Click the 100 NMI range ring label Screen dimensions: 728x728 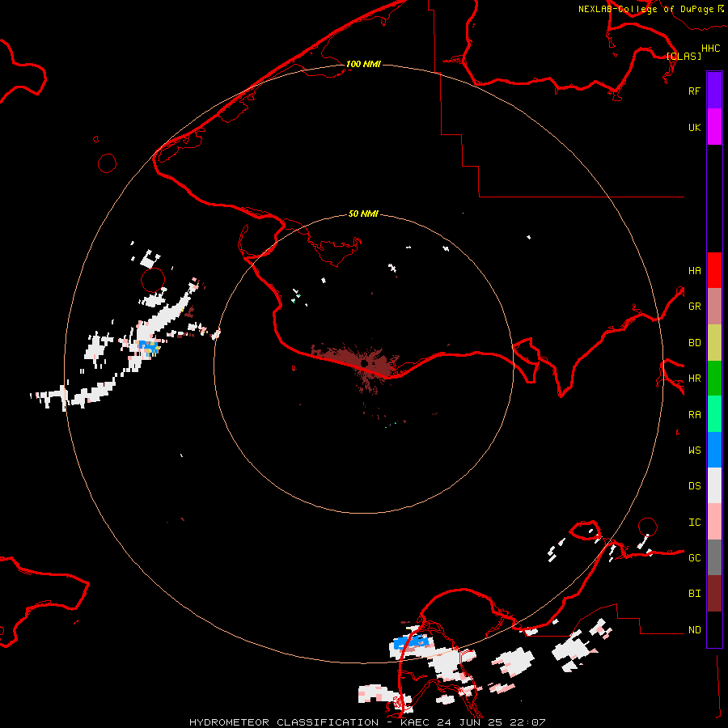363,64
